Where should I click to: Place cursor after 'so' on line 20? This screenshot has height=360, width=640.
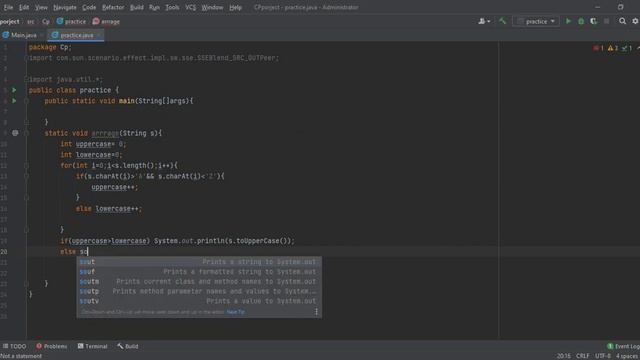88,251
